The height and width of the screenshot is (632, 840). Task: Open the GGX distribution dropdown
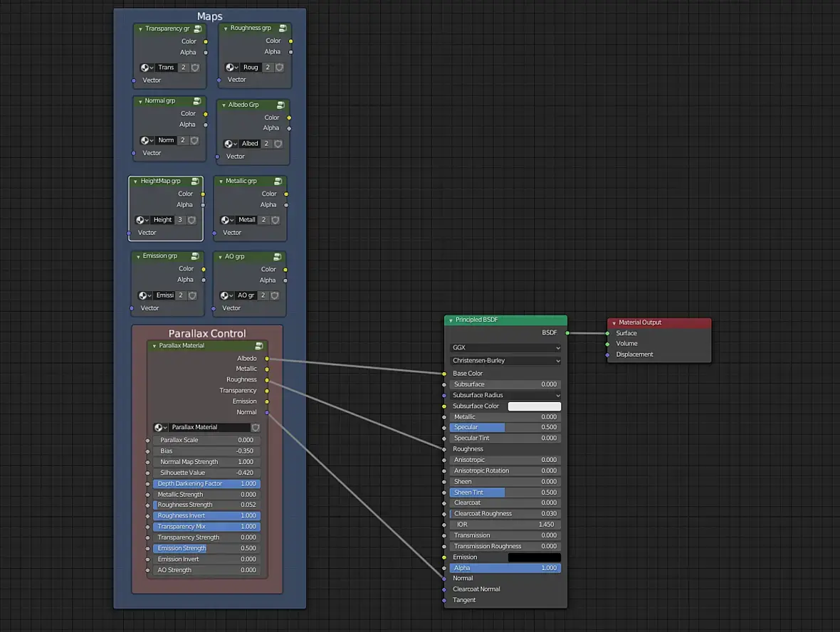coord(505,347)
